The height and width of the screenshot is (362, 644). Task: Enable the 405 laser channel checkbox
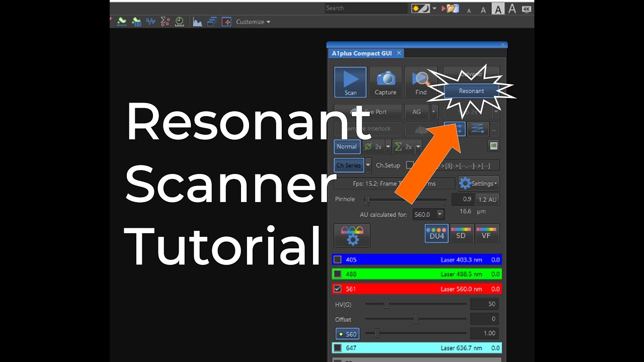(x=338, y=260)
